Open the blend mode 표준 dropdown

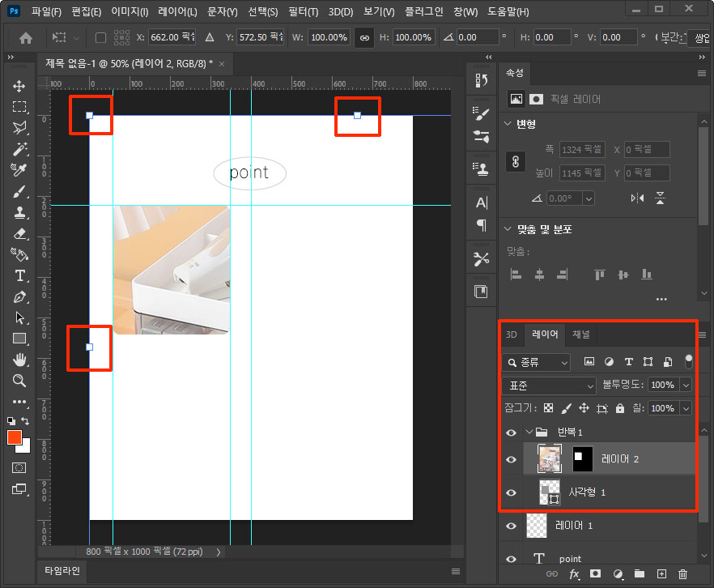549,386
